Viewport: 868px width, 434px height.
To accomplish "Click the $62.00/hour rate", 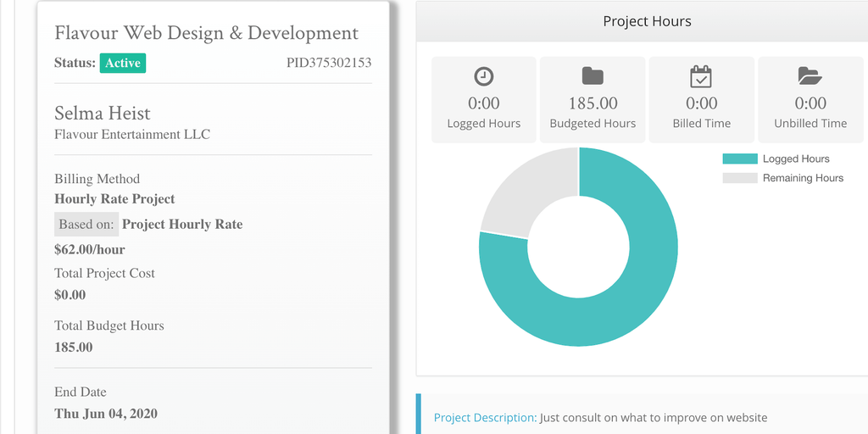I will coord(90,250).
